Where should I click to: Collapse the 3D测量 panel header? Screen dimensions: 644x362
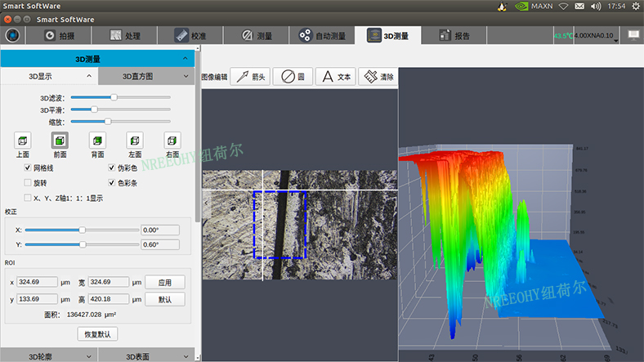98,59
